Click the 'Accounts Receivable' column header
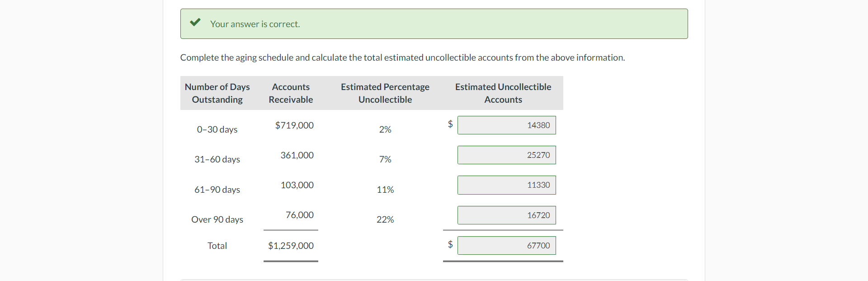 tap(291, 93)
